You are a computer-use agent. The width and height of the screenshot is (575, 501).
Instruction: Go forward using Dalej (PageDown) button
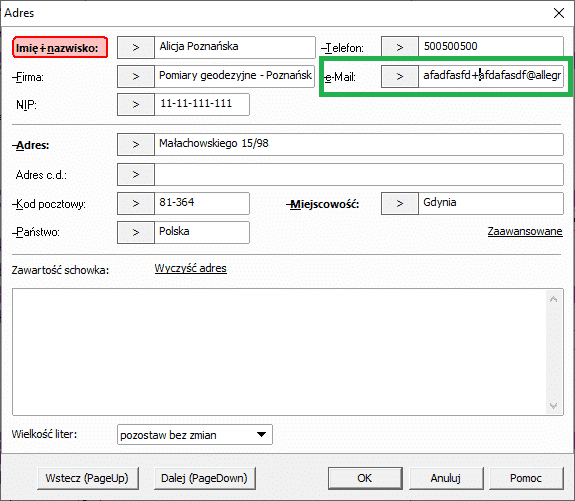click(x=205, y=478)
